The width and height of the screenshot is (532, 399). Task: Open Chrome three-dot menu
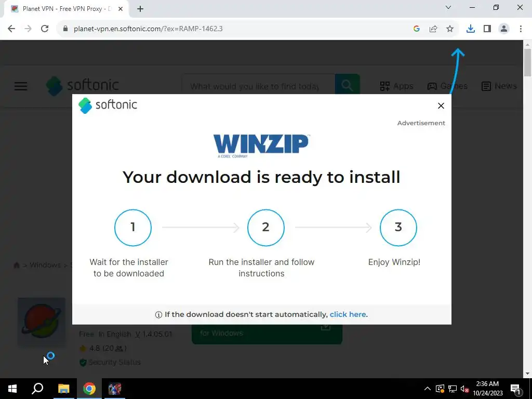click(x=521, y=29)
